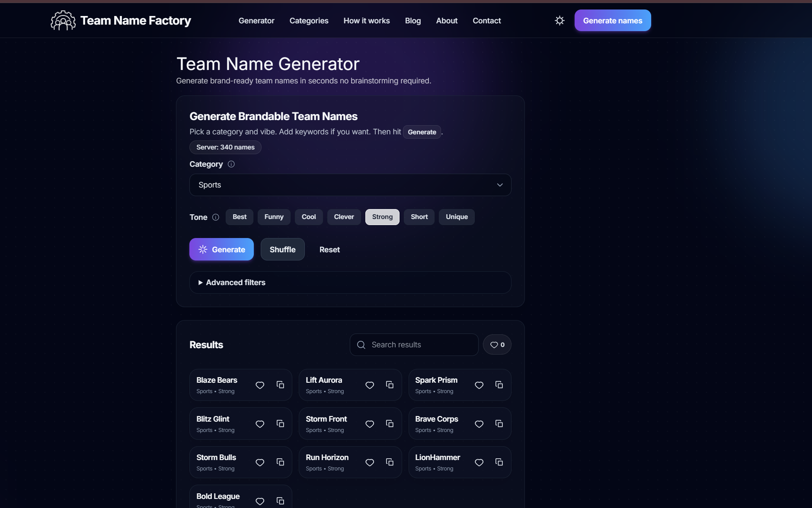Screen dimensions: 812x508
Task: Favorite the Spark Prism name
Action: 479,385
